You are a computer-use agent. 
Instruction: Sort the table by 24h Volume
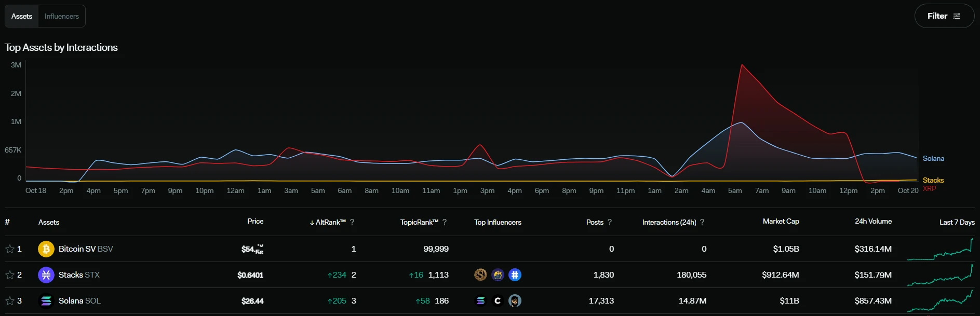(x=874, y=221)
